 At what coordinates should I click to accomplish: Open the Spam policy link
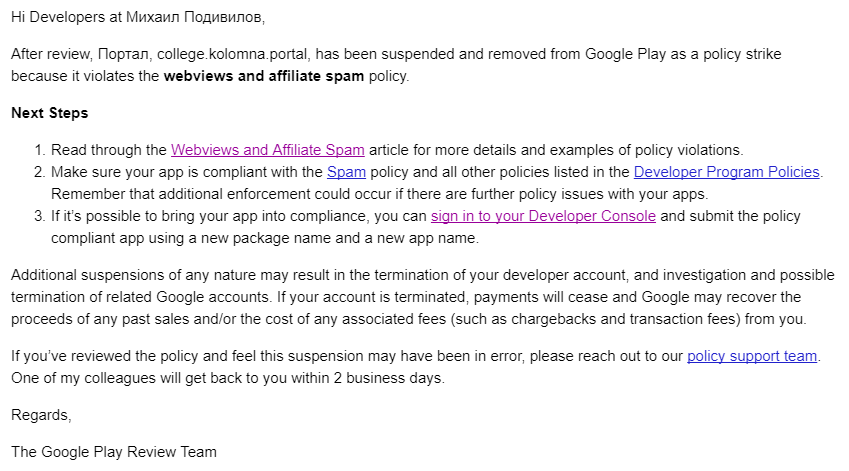tap(347, 172)
